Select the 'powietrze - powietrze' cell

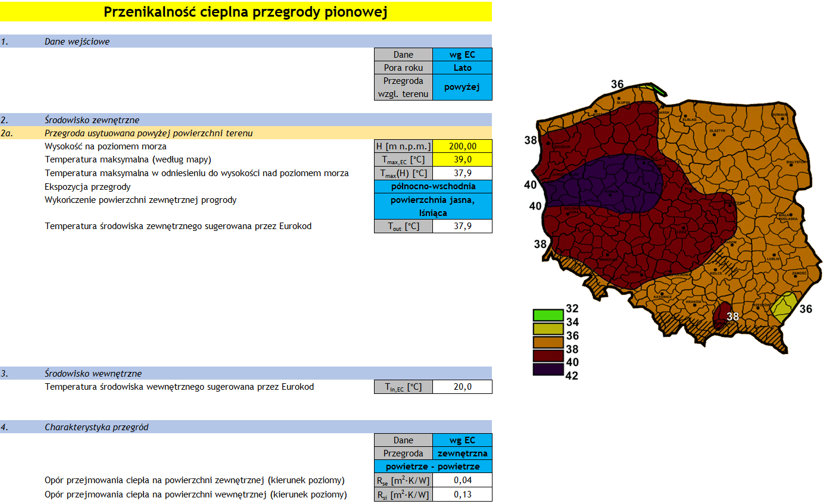pyautogui.click(x=433, y=467)
